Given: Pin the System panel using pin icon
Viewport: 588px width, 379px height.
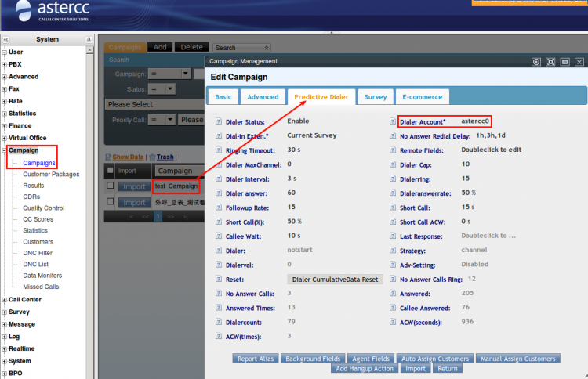Looking at the screenshot, I should click(89, 39).
